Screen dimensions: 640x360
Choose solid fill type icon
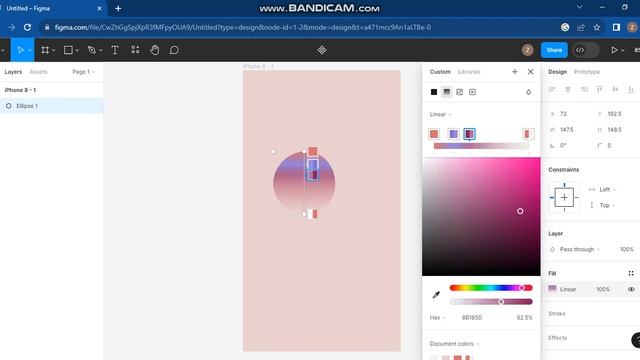[434, 92]
